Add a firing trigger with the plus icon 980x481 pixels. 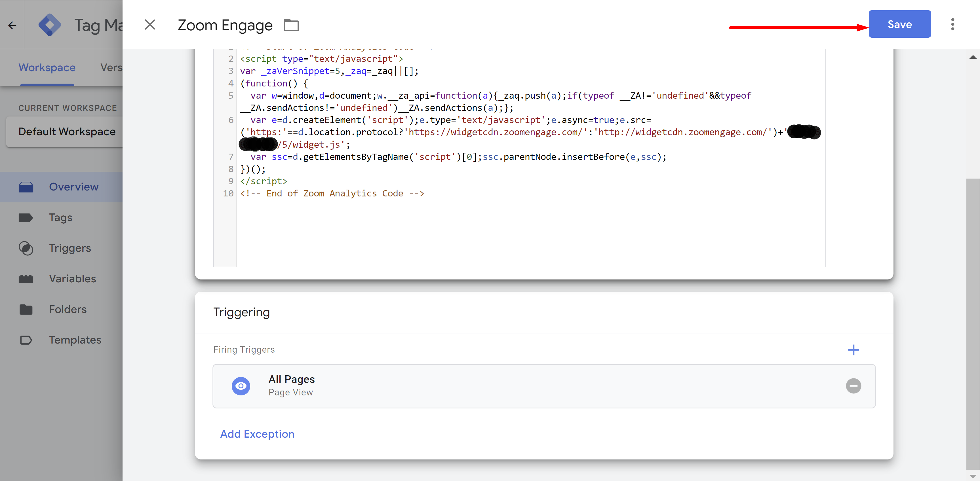853,350
